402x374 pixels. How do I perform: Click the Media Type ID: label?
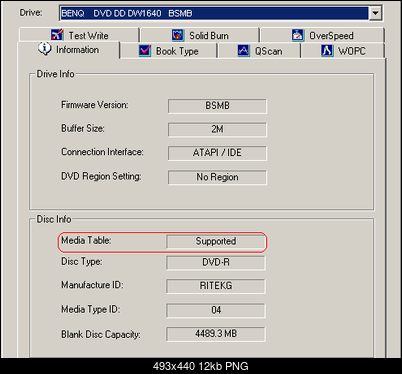point(90,310)
